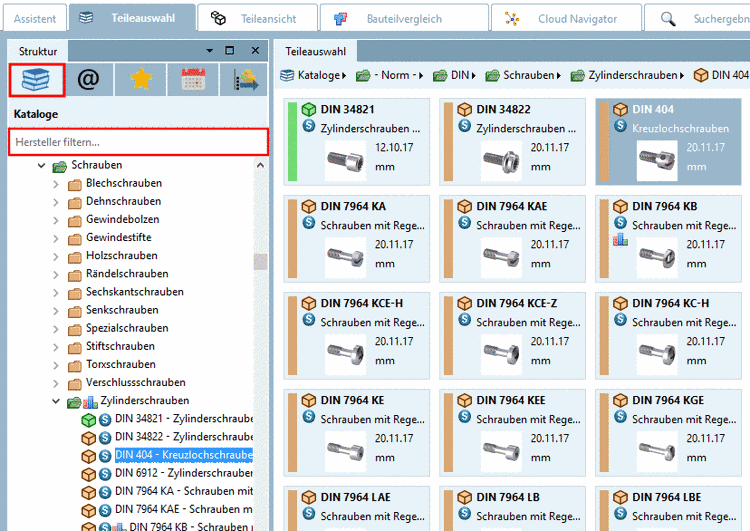Select the Teileauswahl sub-panel tab

316,51
